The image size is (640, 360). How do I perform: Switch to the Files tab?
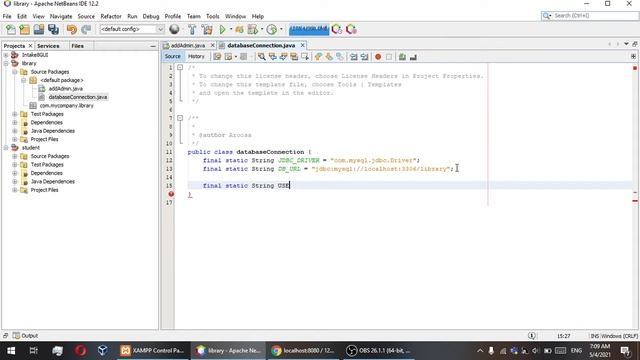click(x=78, y=46)
